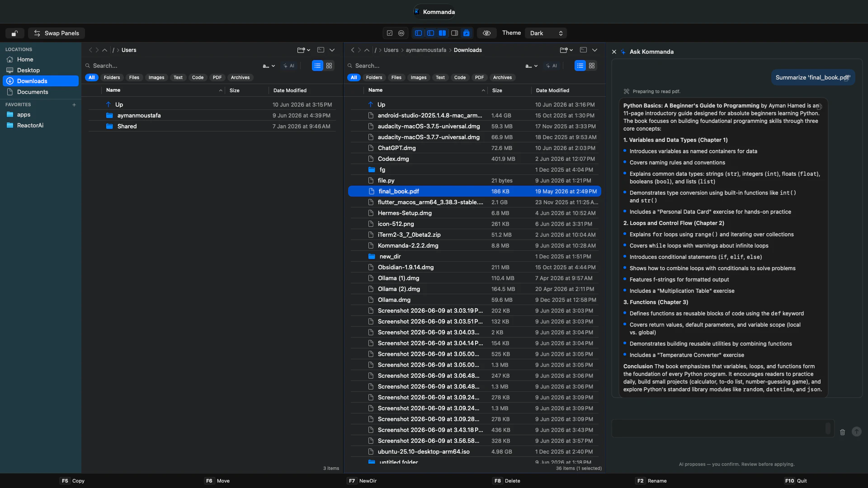Open folder actions menu in right Downloads panel

[566, 50]
